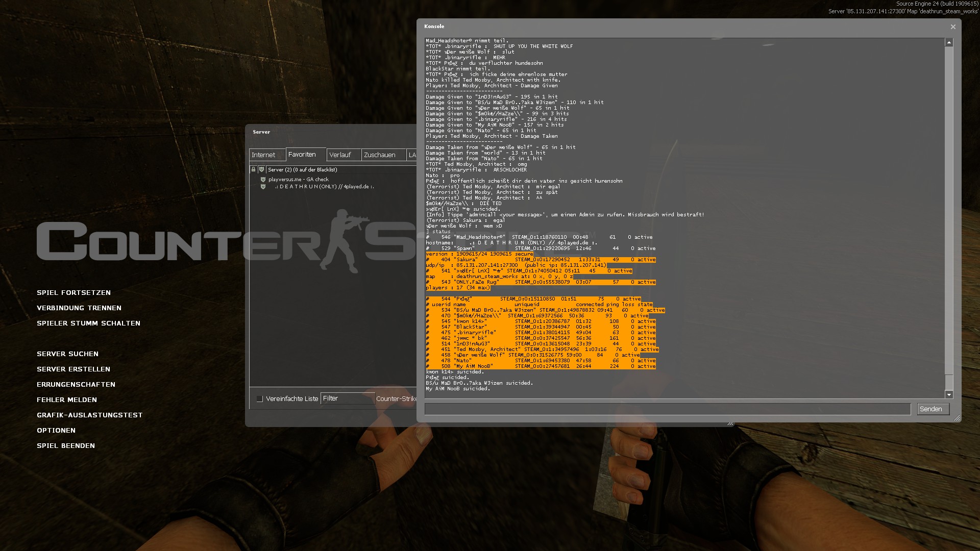
Task: Sort by the Server (2) column header
Action: pos(341,169)
